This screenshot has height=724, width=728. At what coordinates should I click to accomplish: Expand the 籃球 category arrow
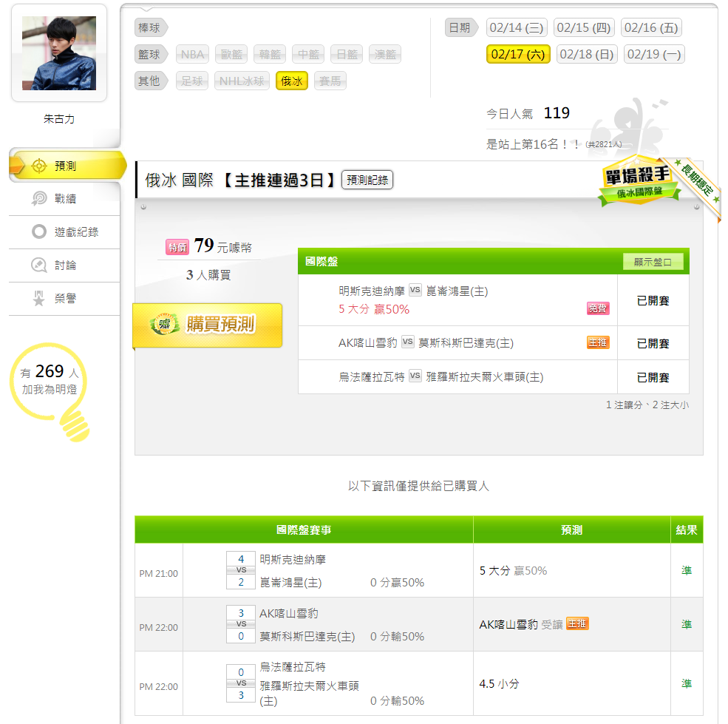pyautogui.click(x=151, y=55)
